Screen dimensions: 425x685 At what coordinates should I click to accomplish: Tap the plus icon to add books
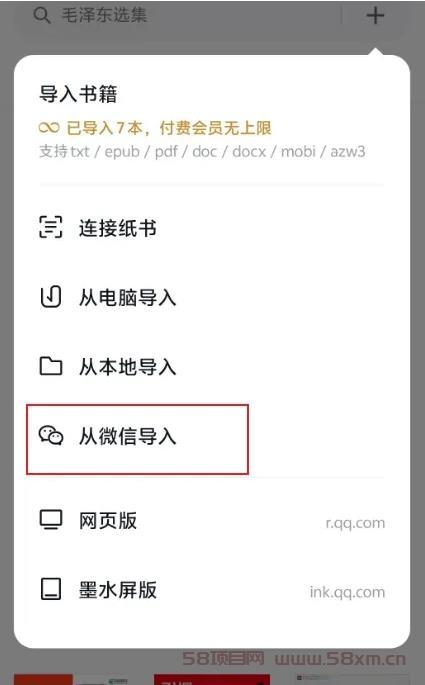tap(375, 16)
